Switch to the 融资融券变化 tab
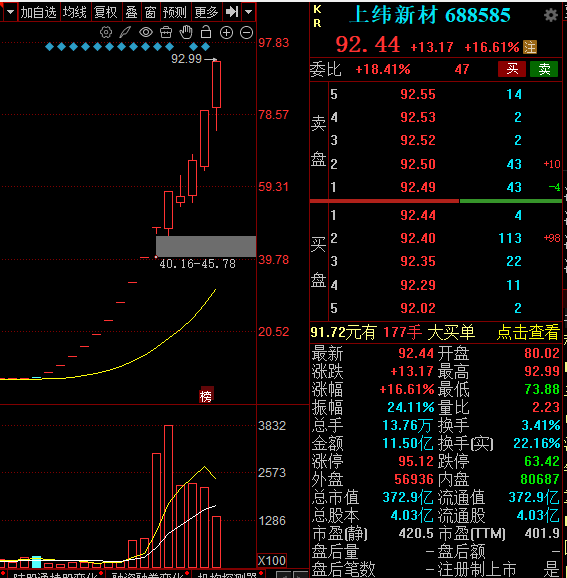 pos(147,574)
